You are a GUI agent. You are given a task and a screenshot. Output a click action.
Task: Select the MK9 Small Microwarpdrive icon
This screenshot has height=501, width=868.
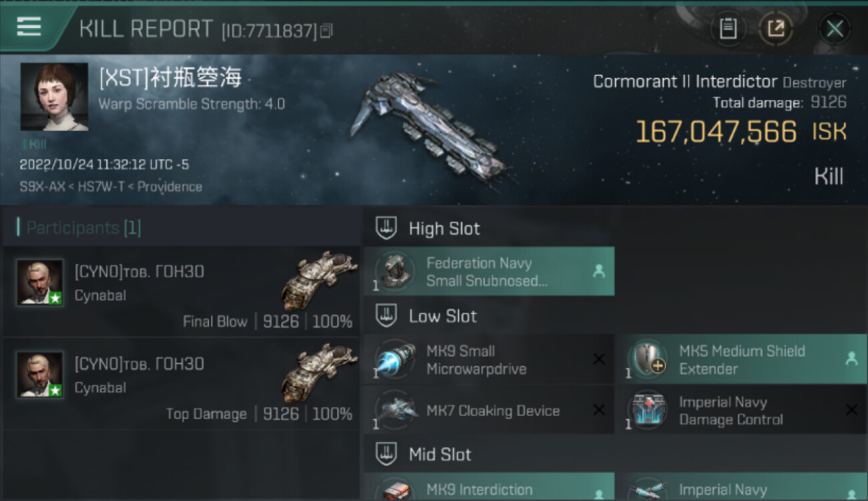point(395,359)
